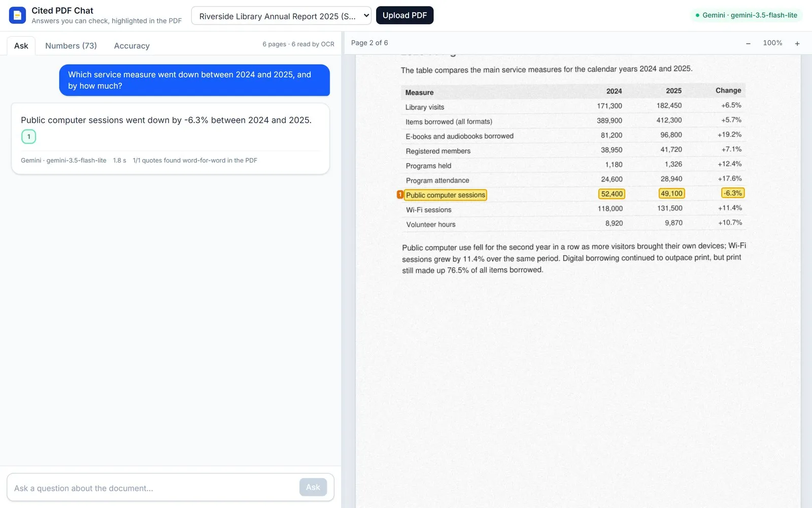Click the highlighted 52,400 value
The width and height of the screenshot is (812, 508).
pos(612,194)
